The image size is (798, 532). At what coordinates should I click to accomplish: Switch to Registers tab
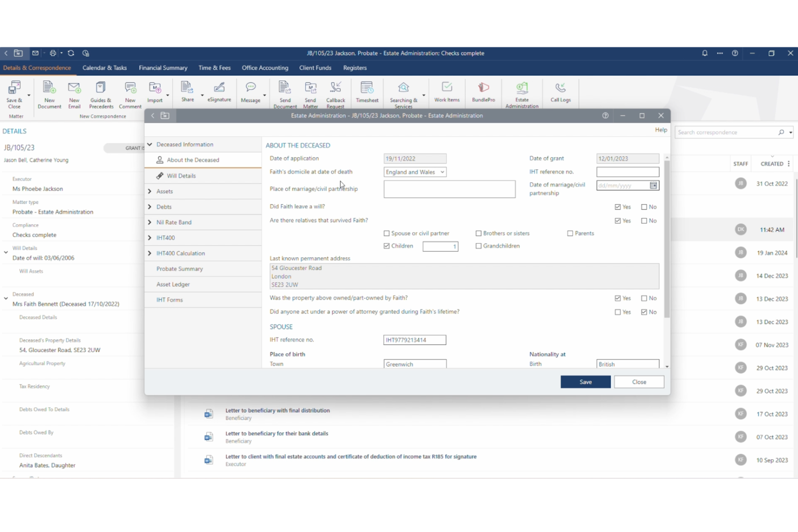[x=355, y=68]
